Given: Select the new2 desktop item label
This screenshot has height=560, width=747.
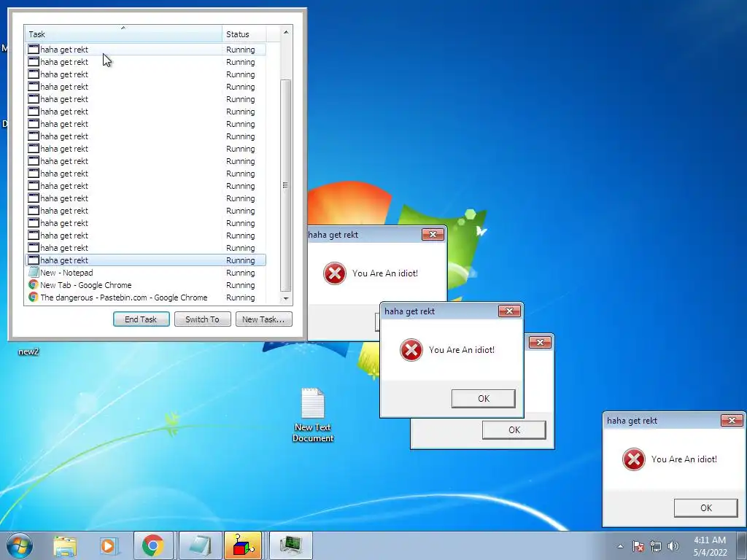Looking at the screenshot, I should pos(28,351).
